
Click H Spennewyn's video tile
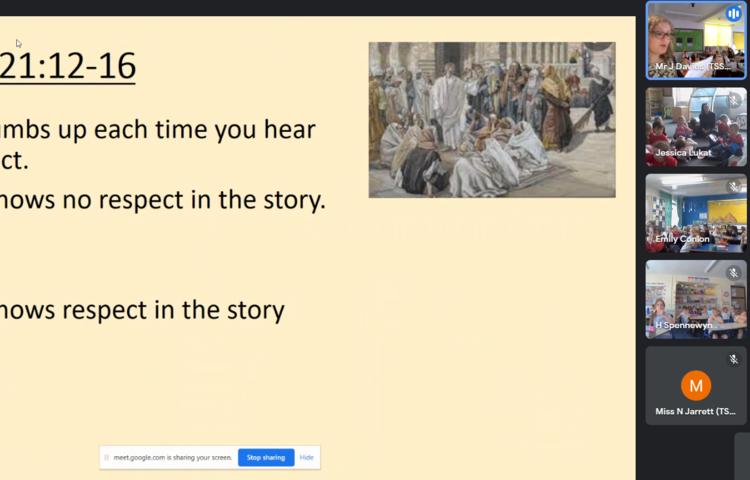pyautogui.click(x=696, y=299)
